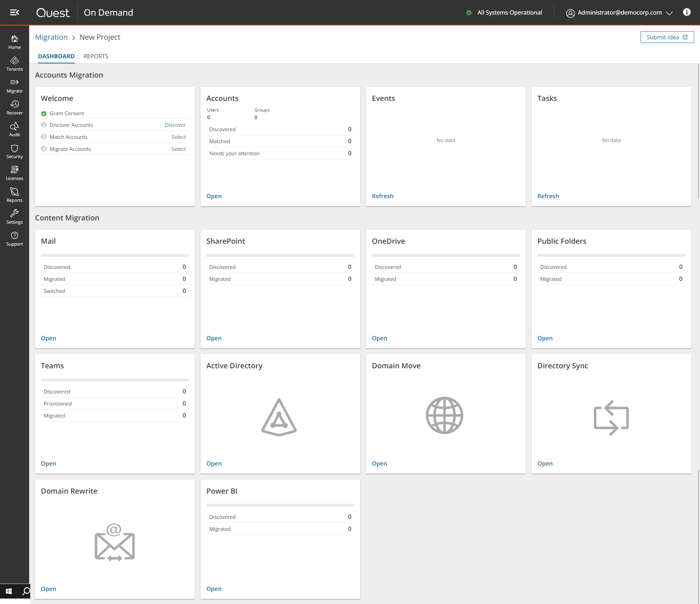The width and height of the screenshot is (700, 604).
Task: Click the Submit Idea button
Action: click(667, 37)
